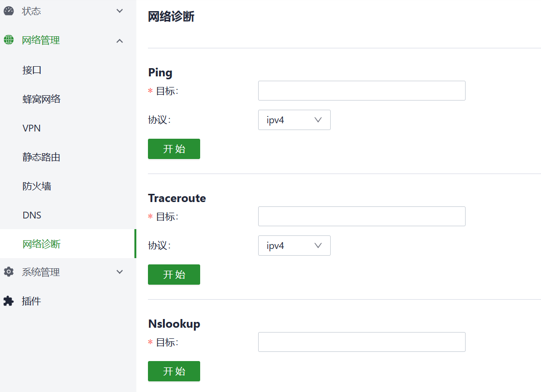Click the green globe icon for 网络管理
The width and height of the screenshot is (541, 392).
9,40
